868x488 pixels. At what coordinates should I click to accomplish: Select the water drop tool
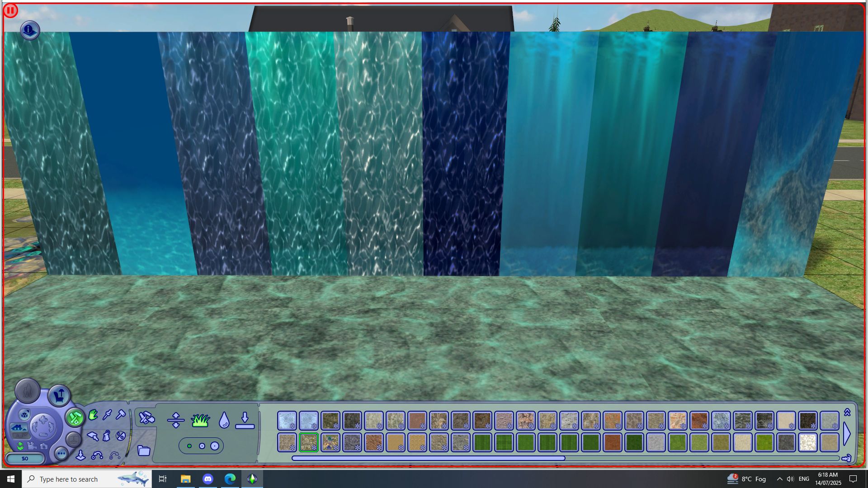coord(224,420)
